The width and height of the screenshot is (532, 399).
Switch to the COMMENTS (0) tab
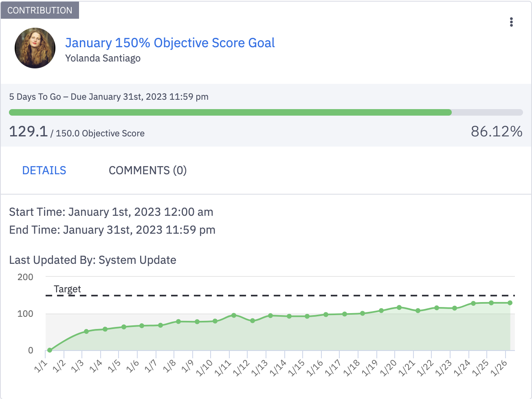147,170
